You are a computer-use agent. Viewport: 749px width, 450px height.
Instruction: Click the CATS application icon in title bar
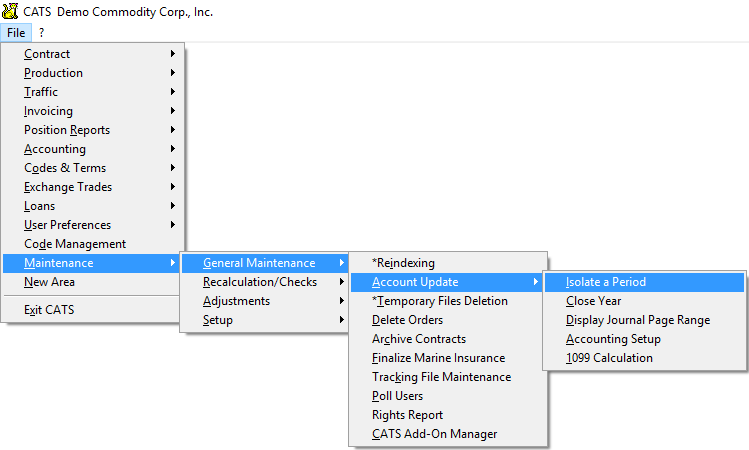10,11
